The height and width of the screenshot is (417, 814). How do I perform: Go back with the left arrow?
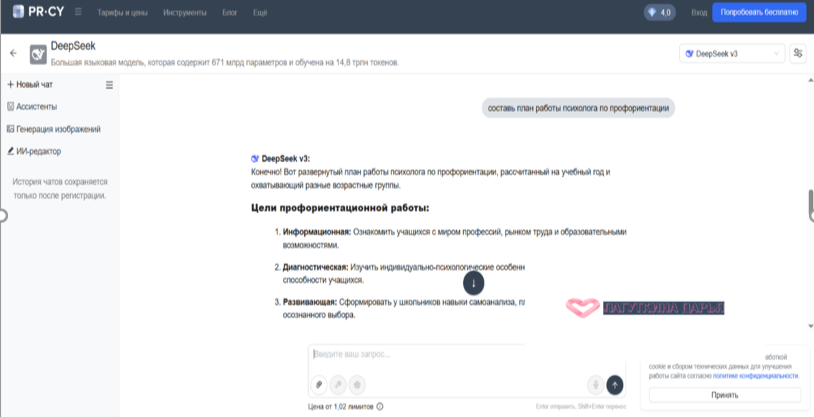coord(13,53)
